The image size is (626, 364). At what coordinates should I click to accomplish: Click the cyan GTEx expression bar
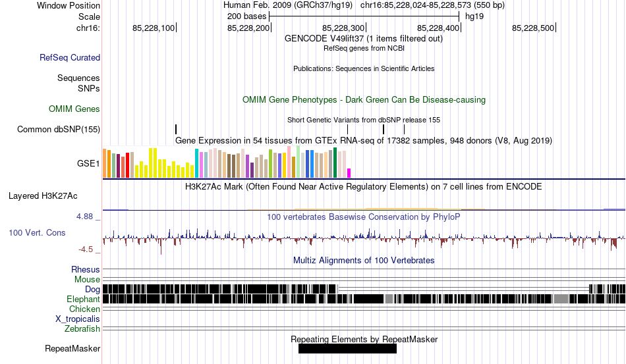tap(196, 163)
